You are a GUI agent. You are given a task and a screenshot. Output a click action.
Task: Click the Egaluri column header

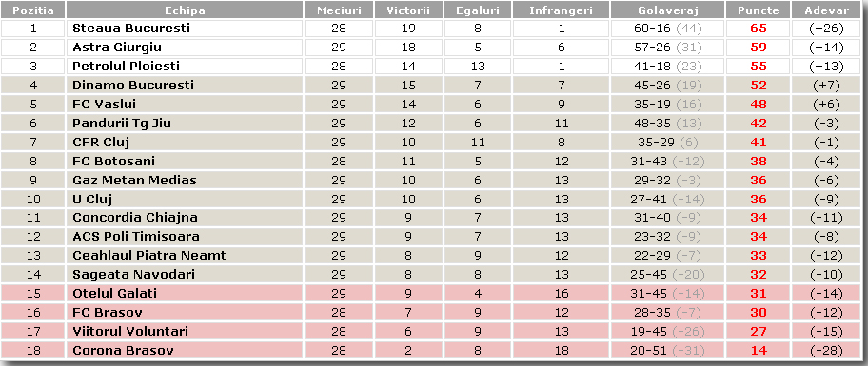tap(478, 10)
